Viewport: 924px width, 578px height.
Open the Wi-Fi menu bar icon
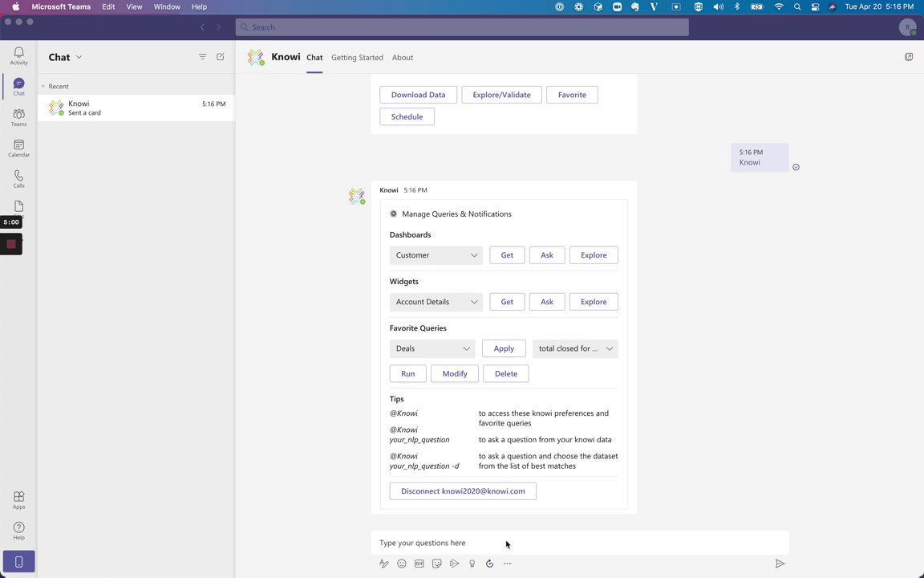(779, 7)
